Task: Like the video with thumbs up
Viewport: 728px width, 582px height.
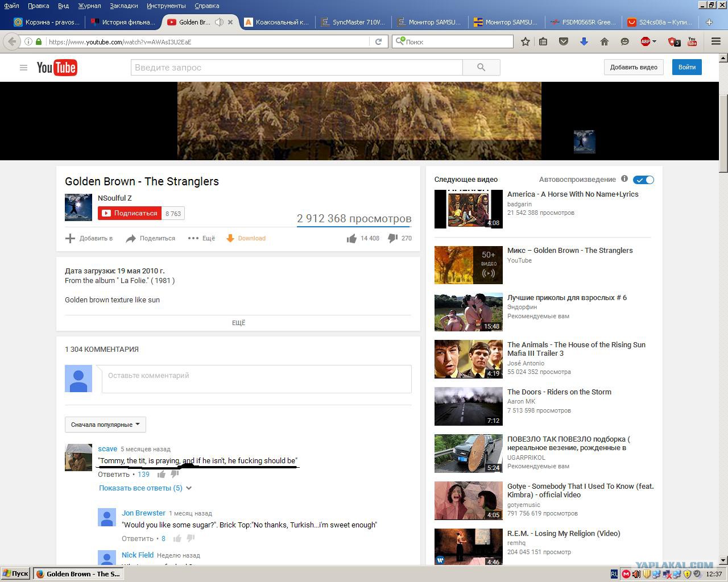Action: pos(351,238)
